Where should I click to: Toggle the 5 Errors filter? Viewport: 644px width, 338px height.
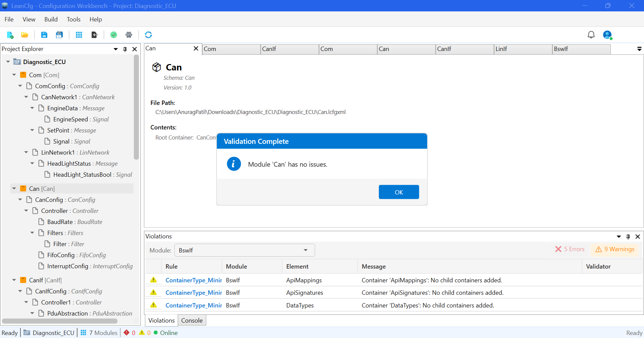pos(570,249)
